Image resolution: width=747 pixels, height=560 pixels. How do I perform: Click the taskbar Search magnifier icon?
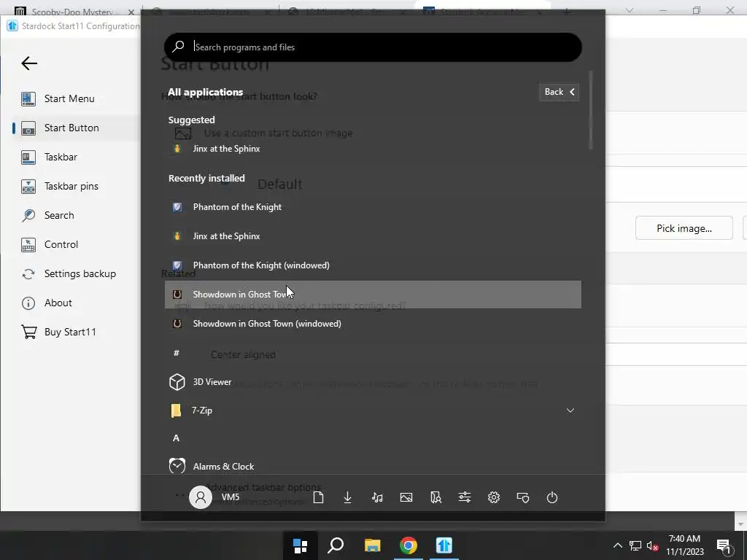[x=336, y=545]
